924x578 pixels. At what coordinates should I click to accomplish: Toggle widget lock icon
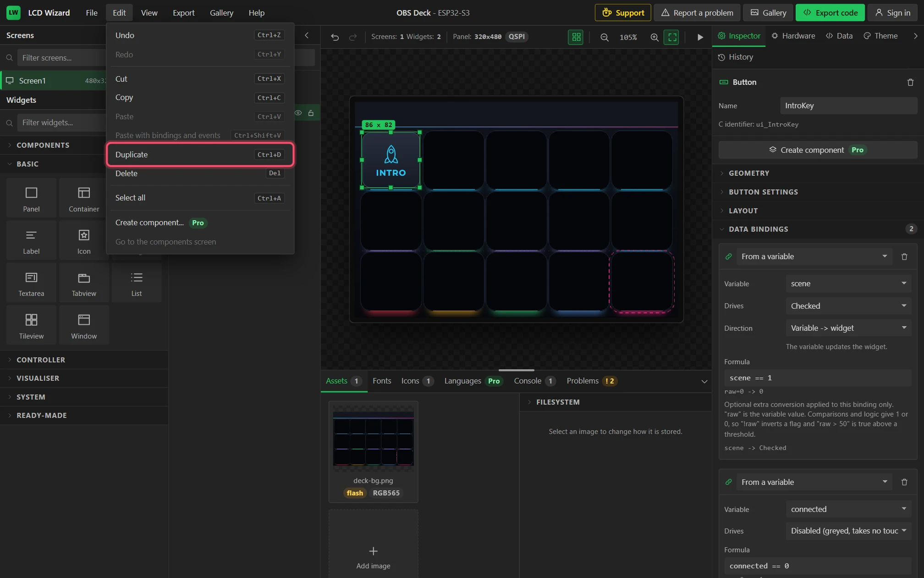tap(311, 113)
